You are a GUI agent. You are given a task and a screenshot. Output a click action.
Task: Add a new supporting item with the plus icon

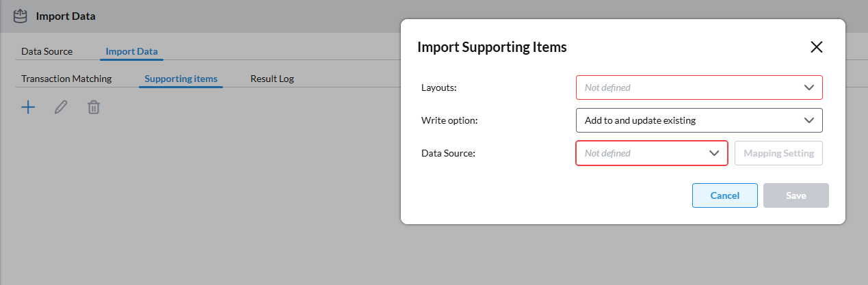(28, 107)
